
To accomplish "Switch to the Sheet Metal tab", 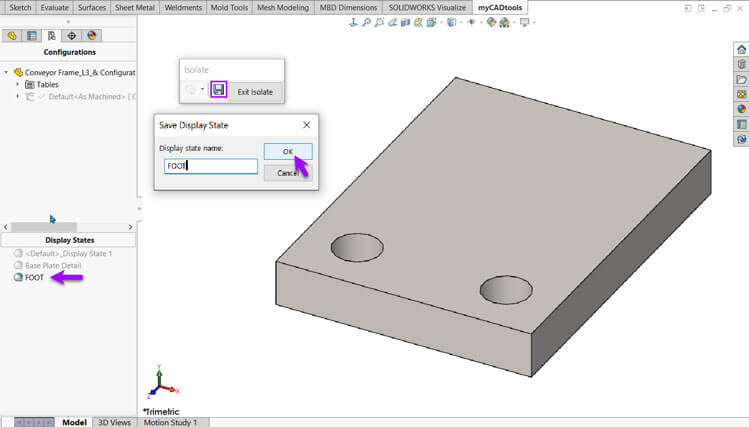I will pyautogui.click(x=135, y=8).
